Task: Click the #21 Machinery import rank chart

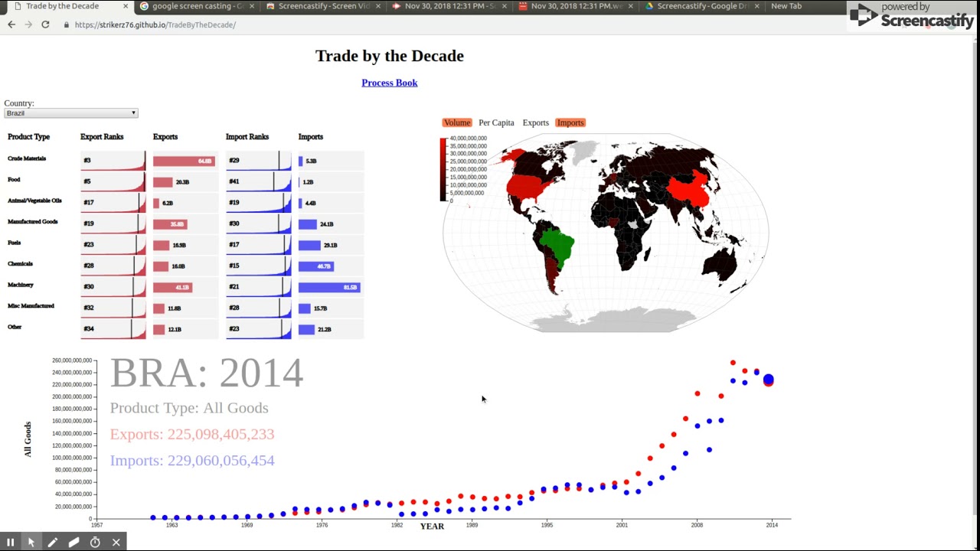Action: (x=258, y=287)
